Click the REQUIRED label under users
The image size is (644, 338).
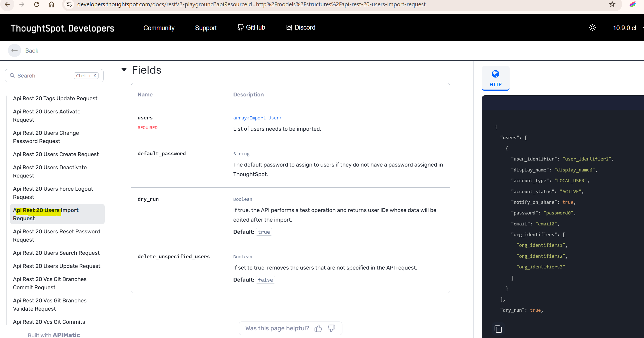coord(148,128)
